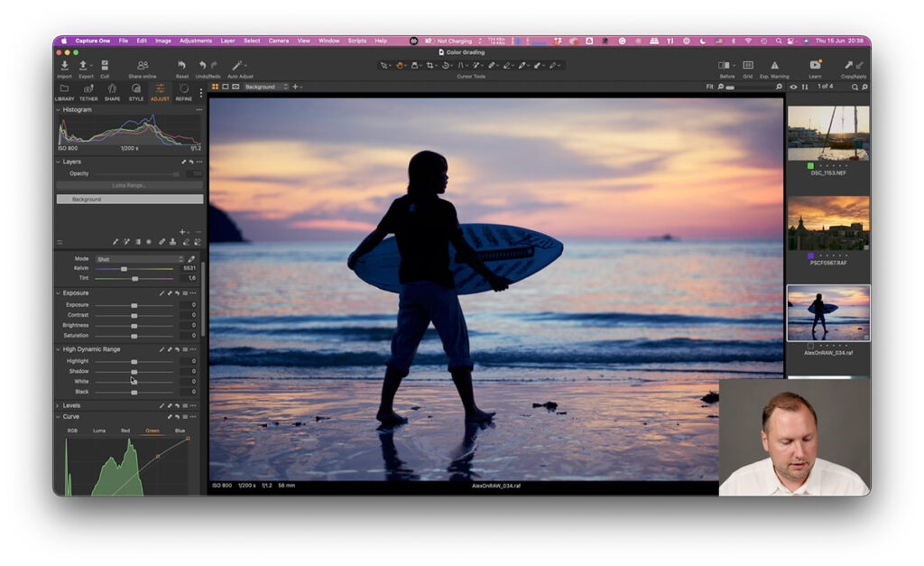Toggle the Before view
Screen dimensions: 924x566
pyautogui.click(x=722, y=65)
